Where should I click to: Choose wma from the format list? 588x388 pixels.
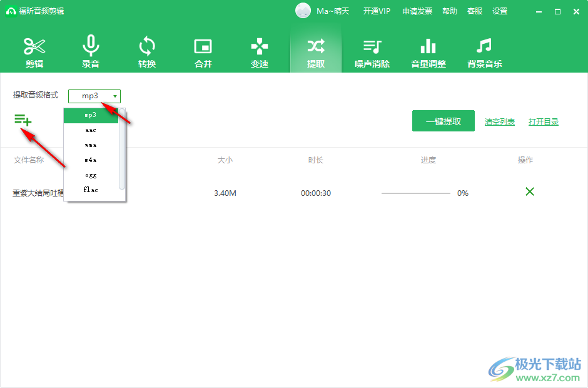91,145
